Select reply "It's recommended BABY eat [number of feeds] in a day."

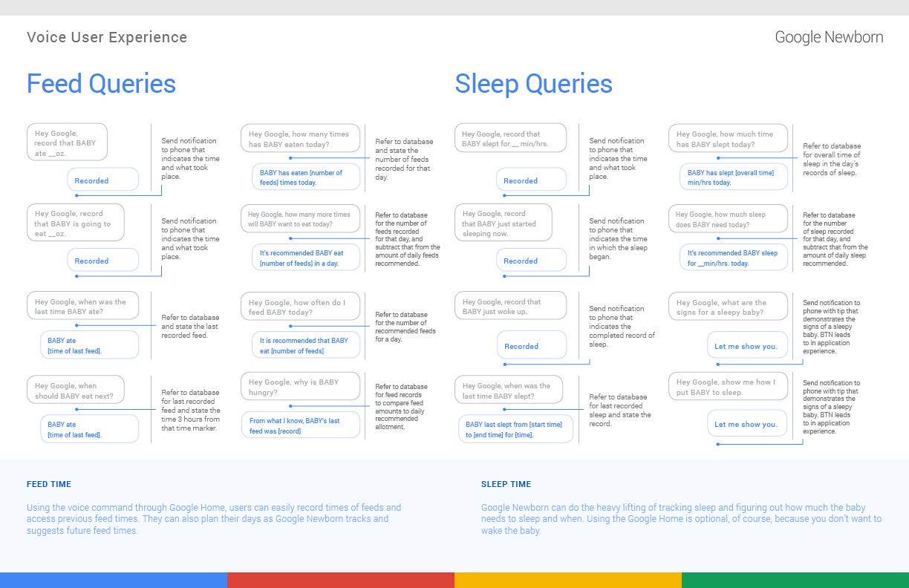point(305,257)
